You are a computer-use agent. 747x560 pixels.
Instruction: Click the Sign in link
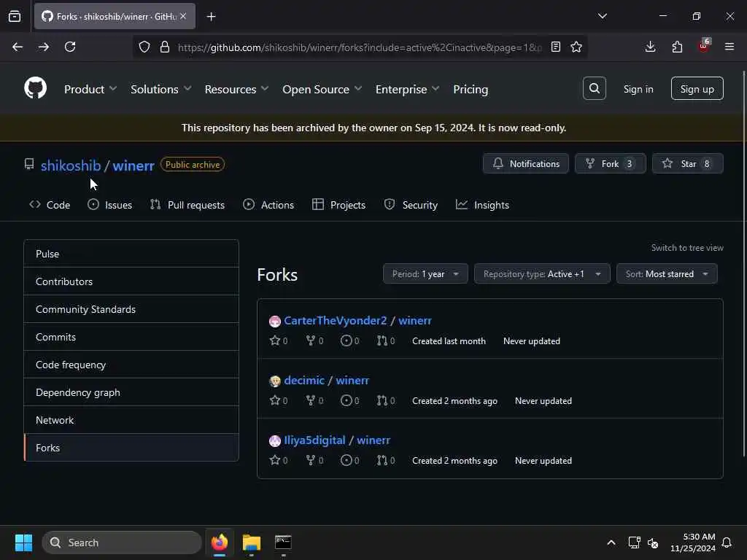[638, 89]
